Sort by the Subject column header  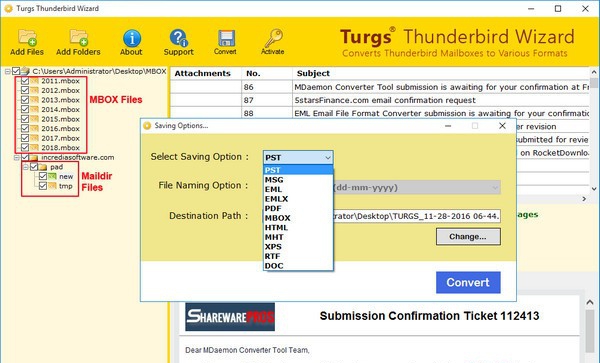click(x=440, y=73)
